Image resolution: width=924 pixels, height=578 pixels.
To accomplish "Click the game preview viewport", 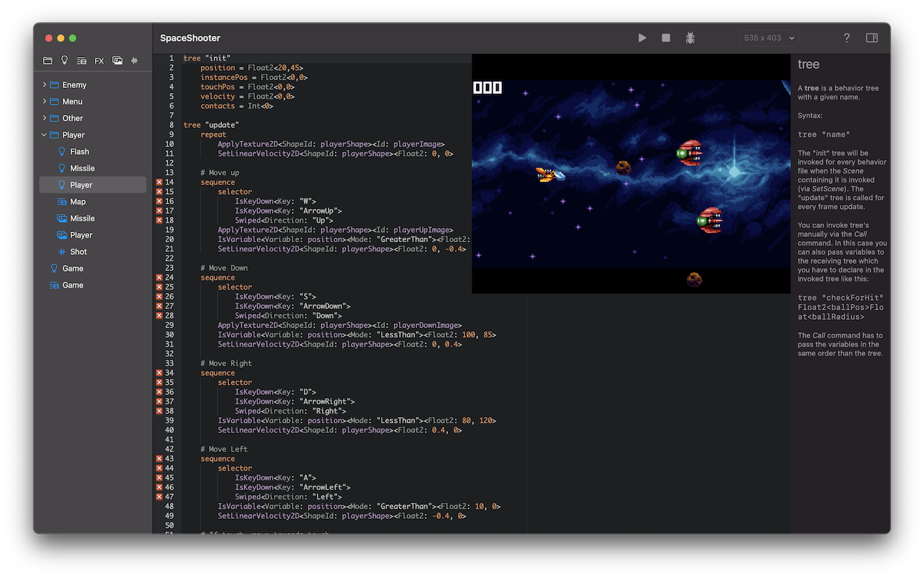I will pos(631,186).
